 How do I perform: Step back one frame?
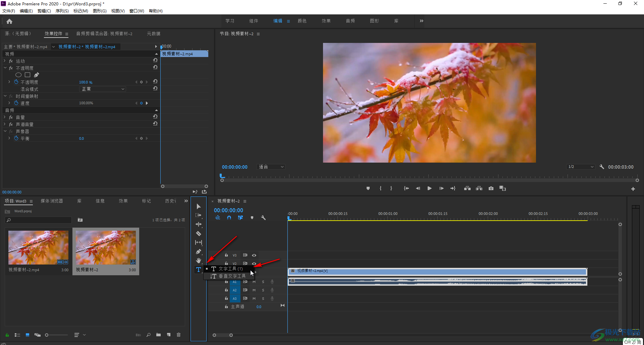pyautogui.click(x=418, y=188)
